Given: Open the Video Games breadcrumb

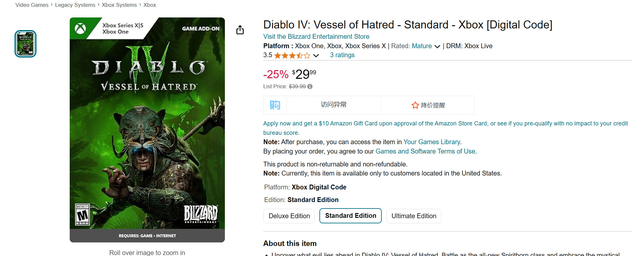Looking at the screenshot, I should point(32,5).
